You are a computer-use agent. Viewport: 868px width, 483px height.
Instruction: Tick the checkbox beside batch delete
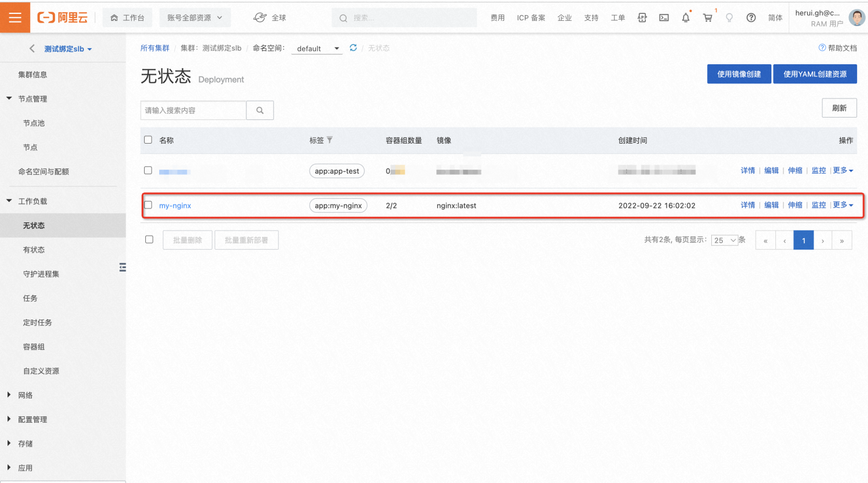(149, 240)
